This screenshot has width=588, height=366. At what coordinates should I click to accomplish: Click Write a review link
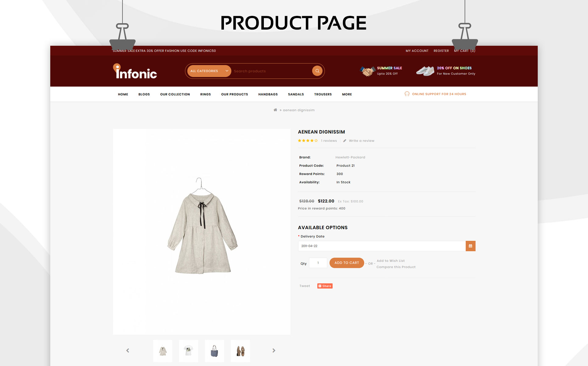362,141
